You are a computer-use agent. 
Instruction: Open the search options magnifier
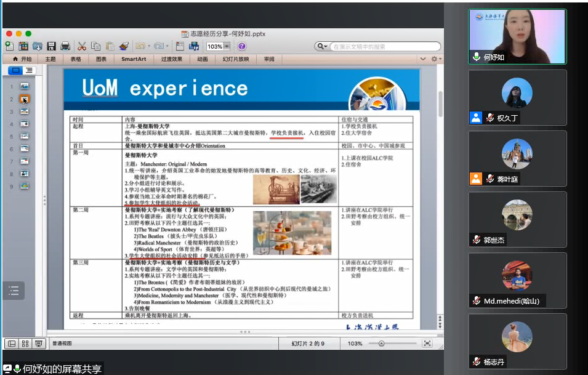(x=322, y=46)
